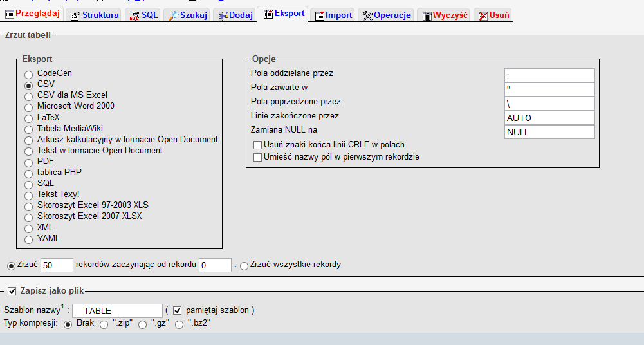Select ".bz2" compression type

[179, 325]
